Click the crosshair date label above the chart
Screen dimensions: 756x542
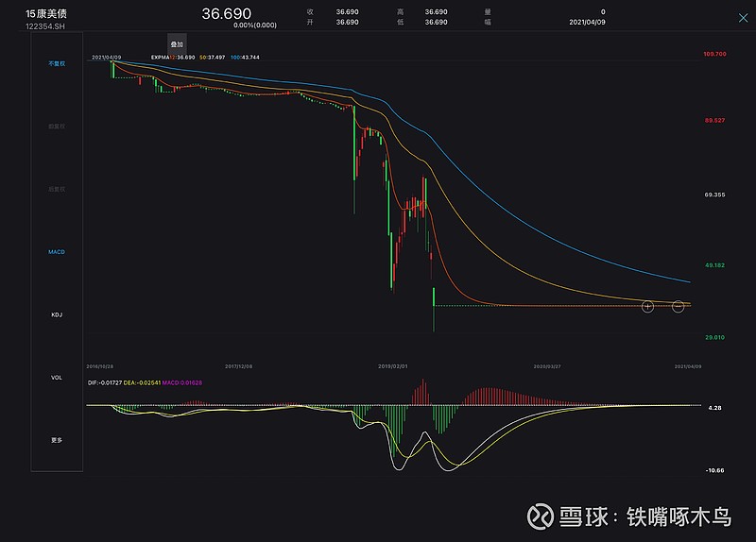(106, 58)
